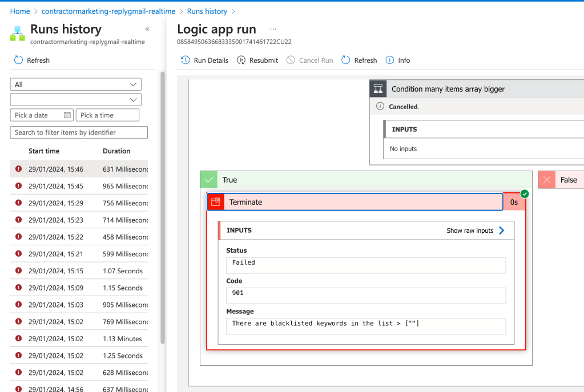This screenshot has width=584, height=392.
Task: Sort by Start time column header
Action: [44, 151]
